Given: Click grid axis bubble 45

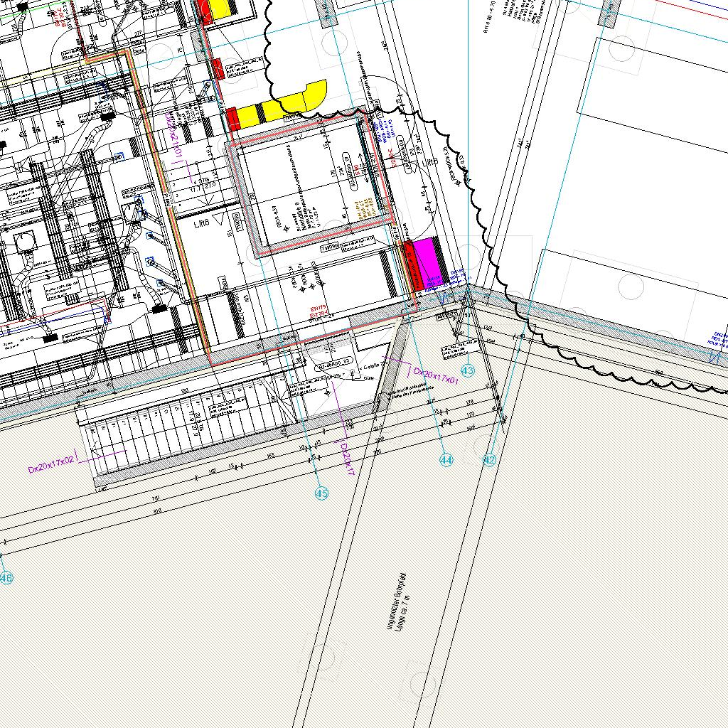Looking at the screenshot, I should click(x=321, y=493).
